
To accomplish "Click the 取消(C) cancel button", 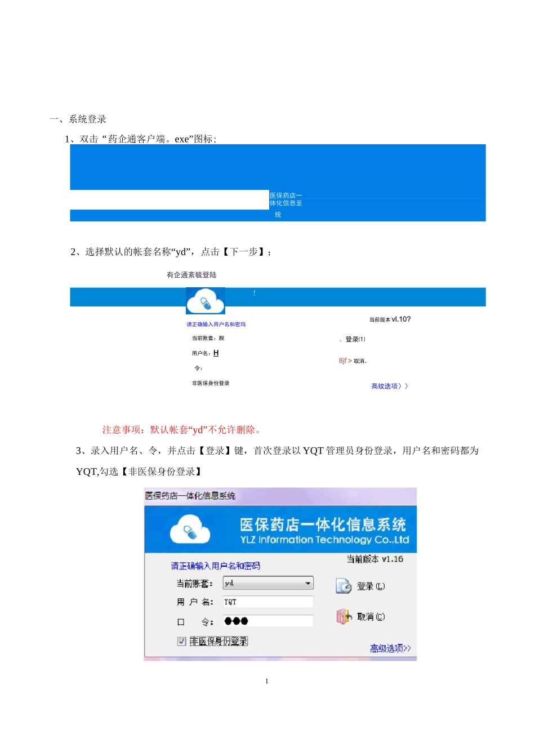I will pos(360,617).
